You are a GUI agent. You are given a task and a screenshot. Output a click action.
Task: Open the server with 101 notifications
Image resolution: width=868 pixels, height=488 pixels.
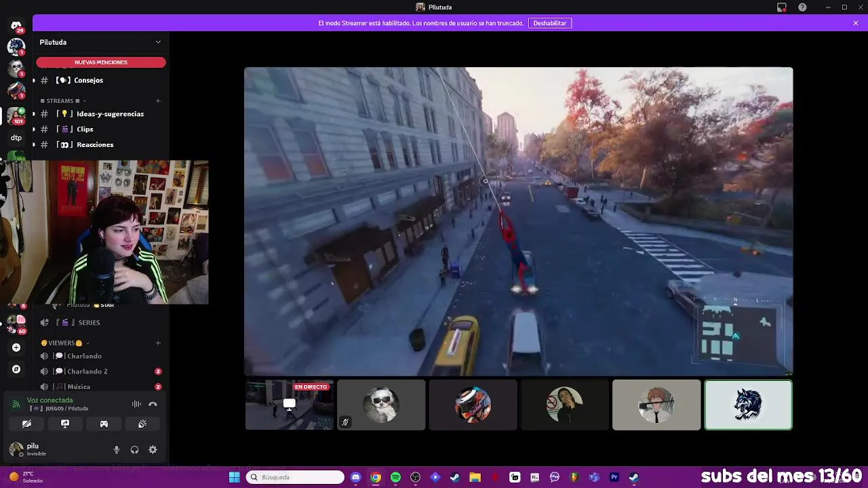[x=16, y=116]
